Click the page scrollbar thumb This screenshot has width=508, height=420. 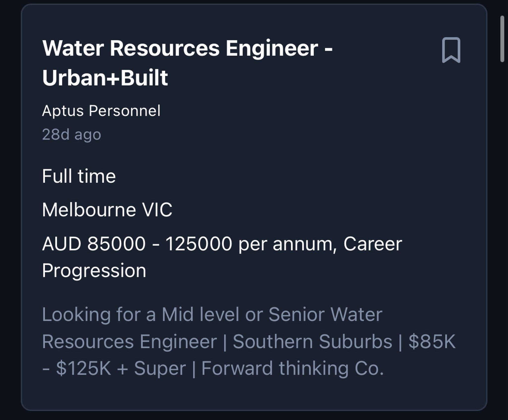pyautogui.click(x=502, y=39)
